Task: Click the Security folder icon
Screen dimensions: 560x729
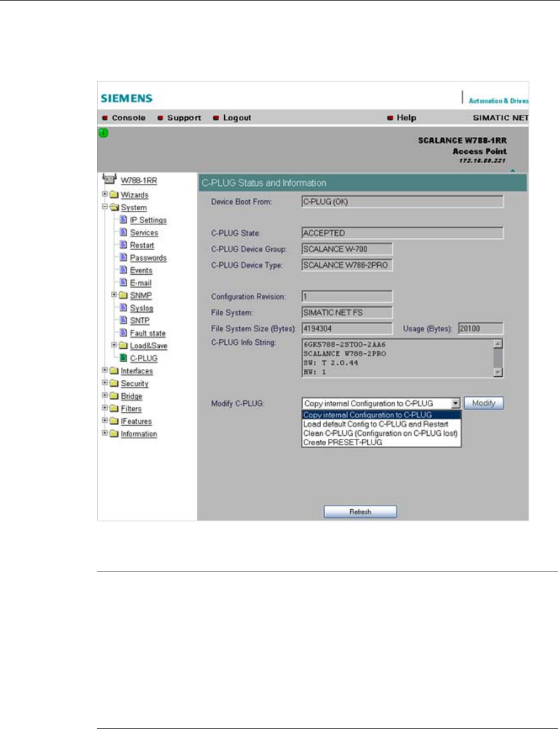Action: pos(114,383)
